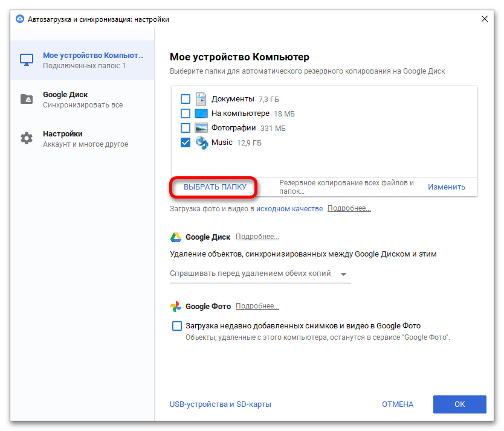Screen dimensions: 504x431
Task: Switch to the Google Диск section
Action: (83, 99)
